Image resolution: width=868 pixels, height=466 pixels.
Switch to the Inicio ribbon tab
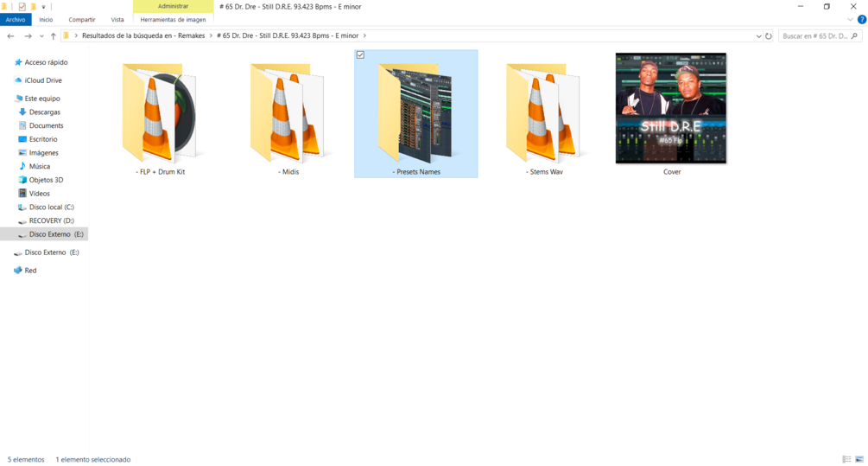46,19
